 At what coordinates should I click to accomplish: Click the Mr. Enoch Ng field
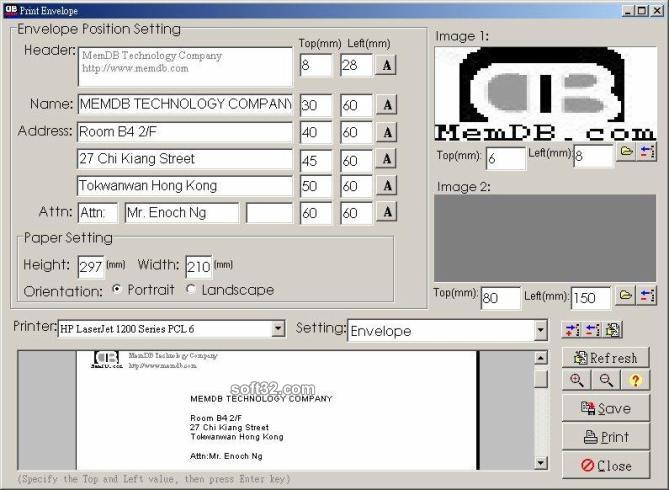tap(182, 213)
